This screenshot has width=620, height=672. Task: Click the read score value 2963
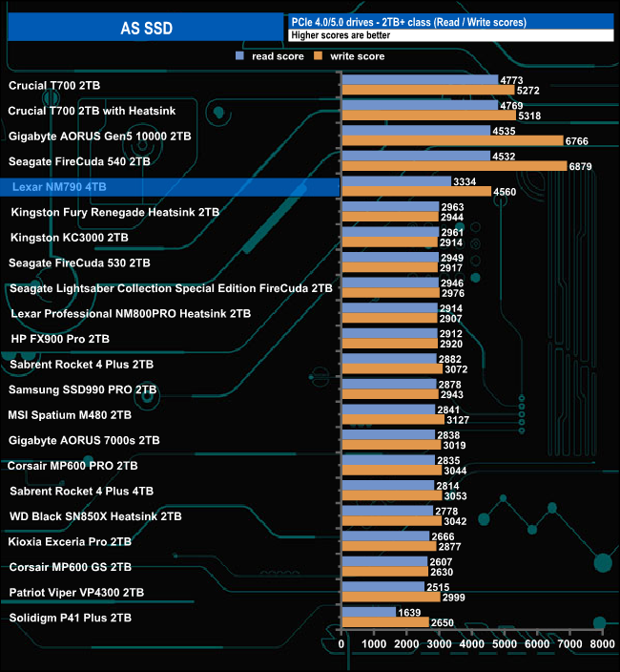click(452, 207)
